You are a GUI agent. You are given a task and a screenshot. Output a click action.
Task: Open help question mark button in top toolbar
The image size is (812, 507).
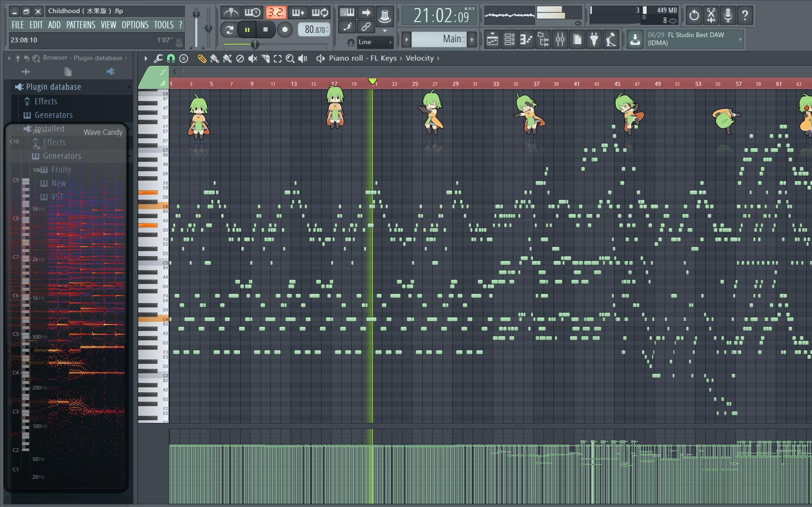pos(745,16)
